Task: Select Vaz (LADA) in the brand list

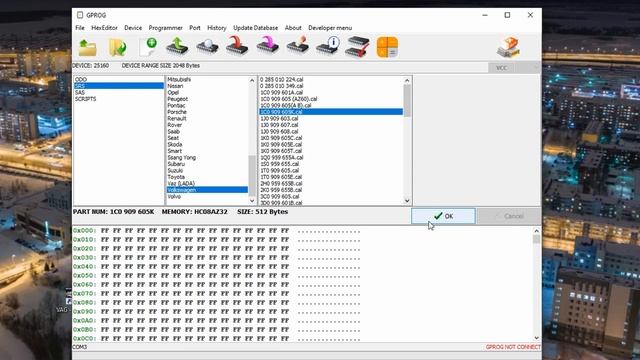Action: click(x=207, y=183)
